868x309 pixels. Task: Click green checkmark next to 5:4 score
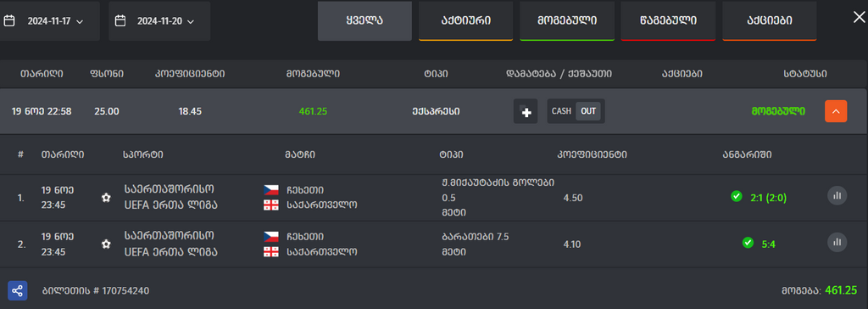(748, 243)
